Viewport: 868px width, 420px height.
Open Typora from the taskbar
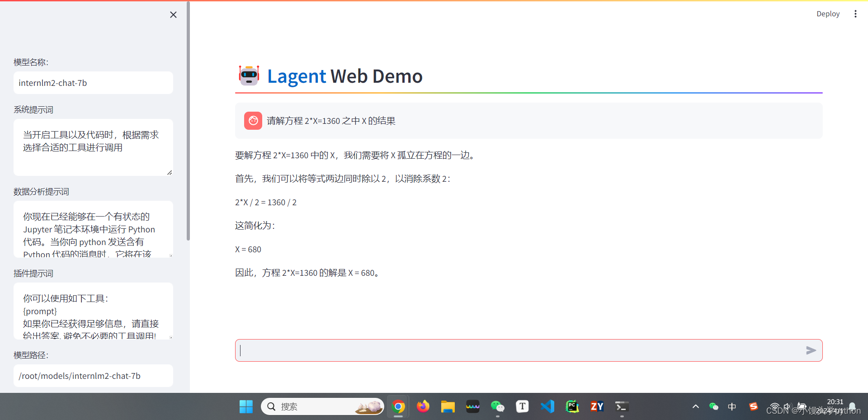point(523,406)
